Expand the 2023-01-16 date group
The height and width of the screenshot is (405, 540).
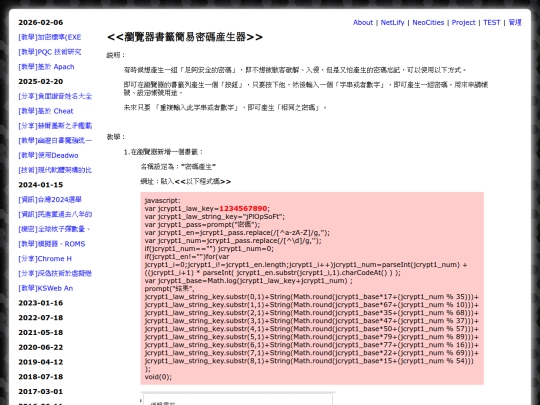(x=41, y=303)
